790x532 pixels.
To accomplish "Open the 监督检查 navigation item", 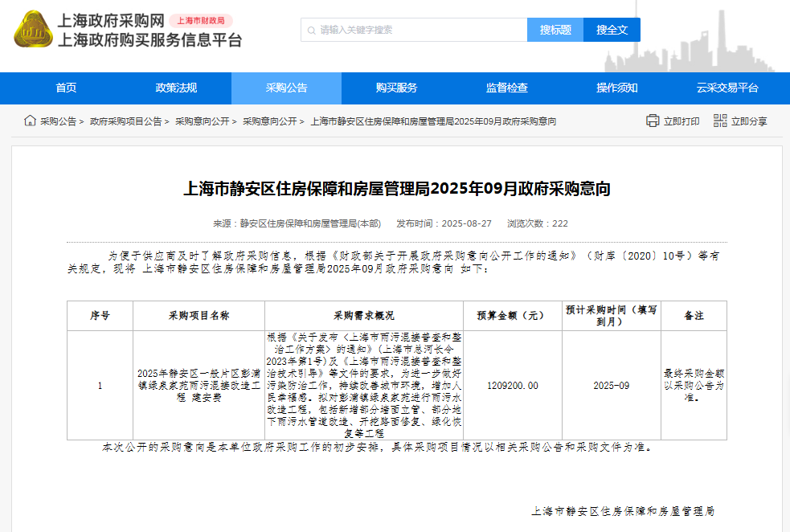I will (506, 88).
